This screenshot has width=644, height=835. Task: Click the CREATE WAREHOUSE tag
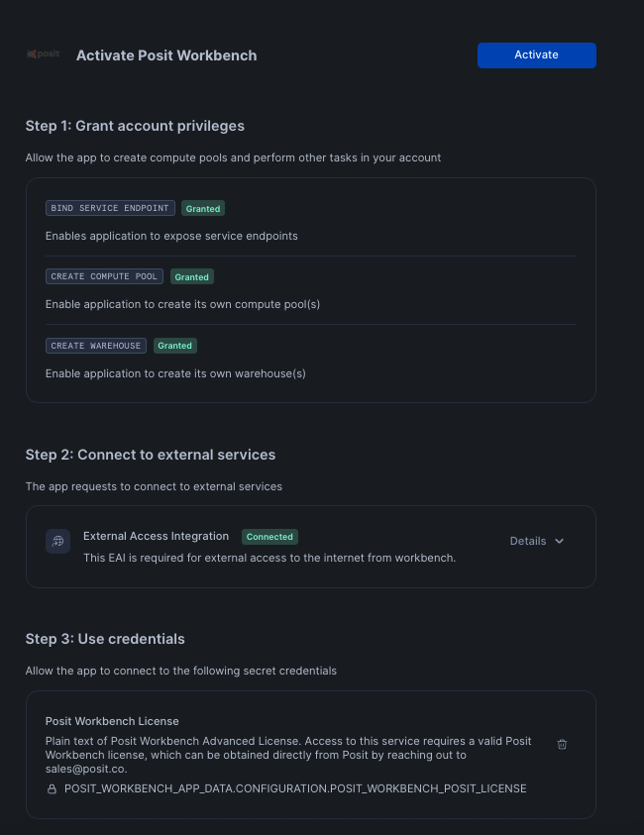(95, 346)
